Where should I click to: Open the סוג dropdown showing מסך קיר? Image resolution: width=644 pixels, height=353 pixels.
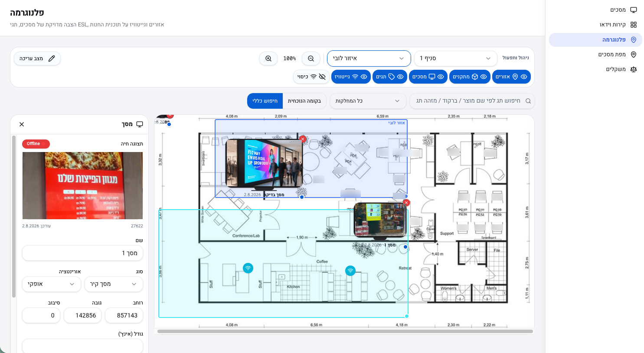pyautogui.click(x=114, y=284)
